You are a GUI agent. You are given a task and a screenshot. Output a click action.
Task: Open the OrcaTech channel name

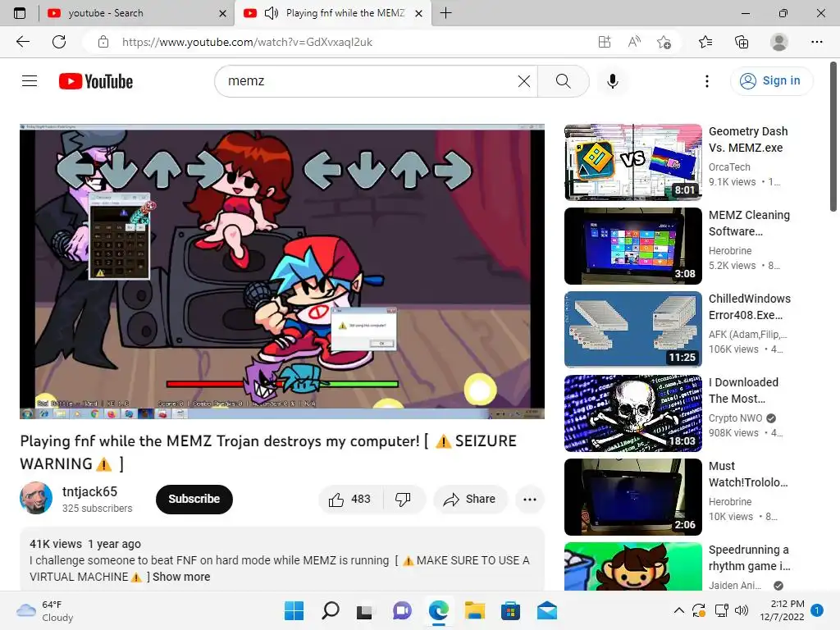[729, 167]
